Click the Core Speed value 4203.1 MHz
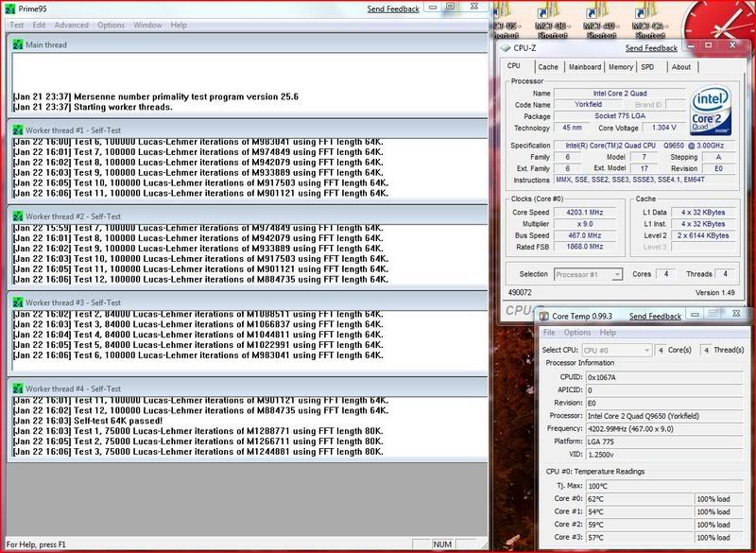 coord(584,212)
